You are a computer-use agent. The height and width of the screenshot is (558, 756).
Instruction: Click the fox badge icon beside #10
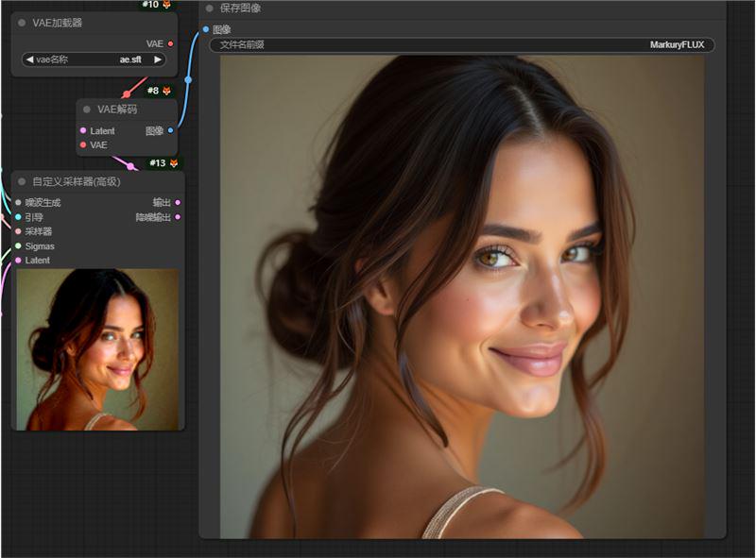coord(167,5)
